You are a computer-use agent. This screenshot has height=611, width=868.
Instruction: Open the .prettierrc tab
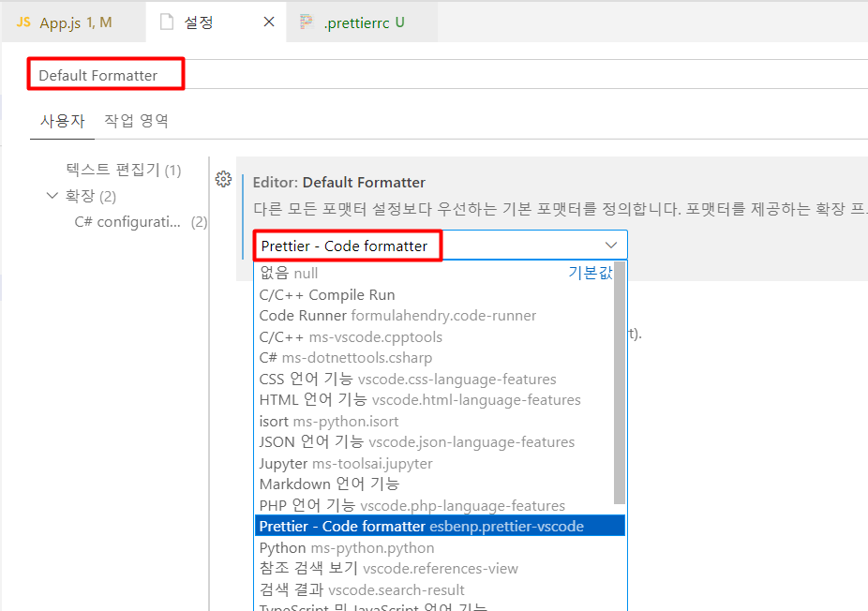pyautogui.click(x=362, y=22)
